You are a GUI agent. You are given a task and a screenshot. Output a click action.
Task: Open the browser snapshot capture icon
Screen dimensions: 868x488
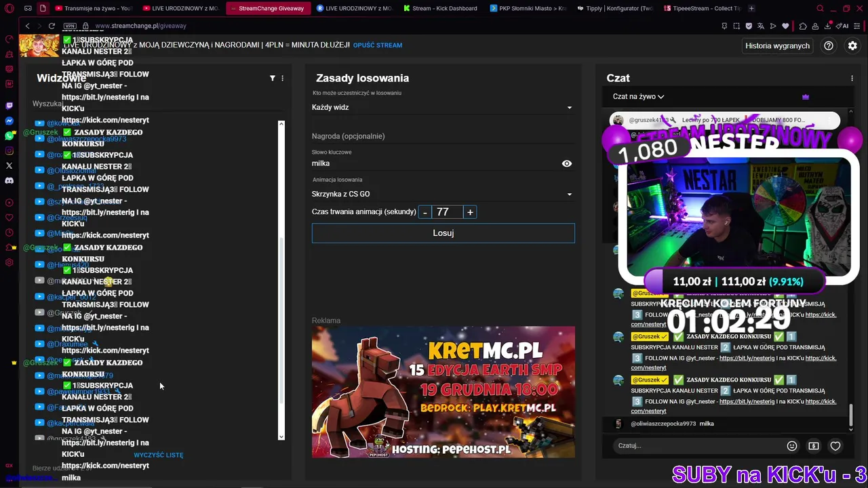[x=736, y=26]
